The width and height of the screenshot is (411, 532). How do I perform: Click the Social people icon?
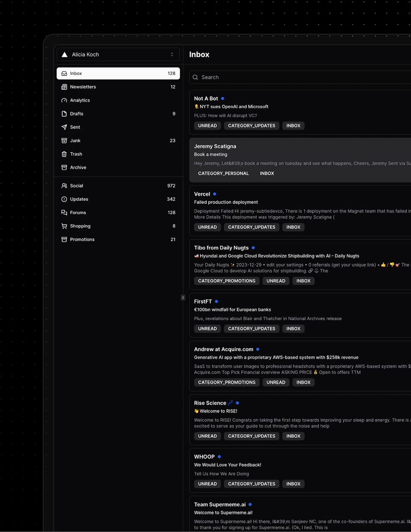[64, 186]
